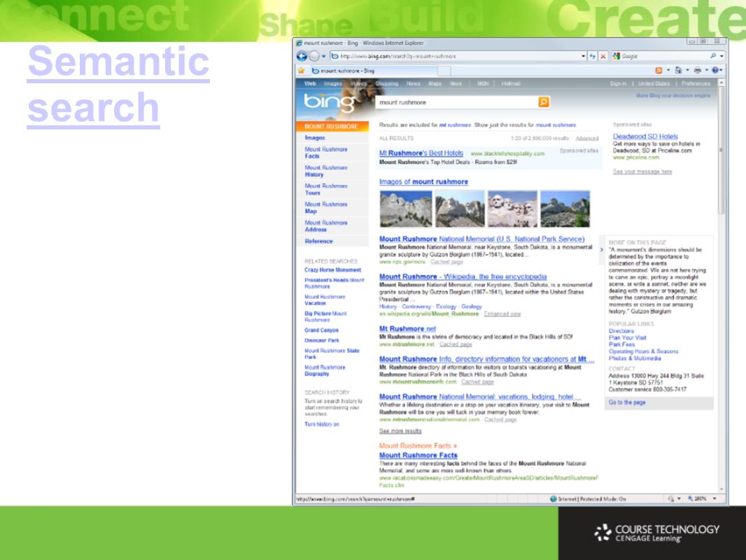Open the zoom level dropdown in status bar
The height and width of the screenshot is (560, 746).
[x=714, y=498]
